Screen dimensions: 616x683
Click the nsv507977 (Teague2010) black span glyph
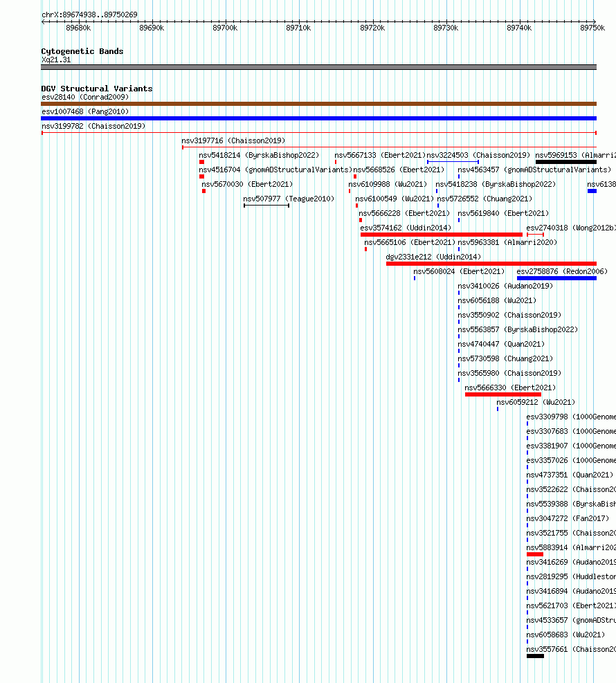[x=266, y=206]
